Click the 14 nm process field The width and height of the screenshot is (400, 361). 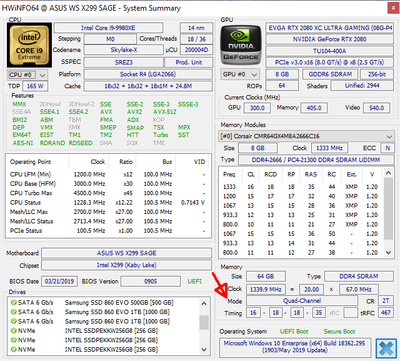[196, 28]
